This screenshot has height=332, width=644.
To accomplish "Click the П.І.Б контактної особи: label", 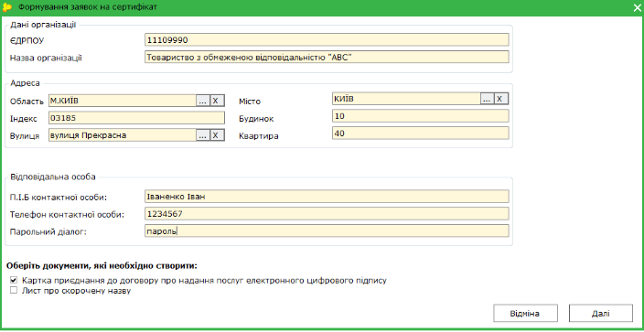I will (58, 198).
